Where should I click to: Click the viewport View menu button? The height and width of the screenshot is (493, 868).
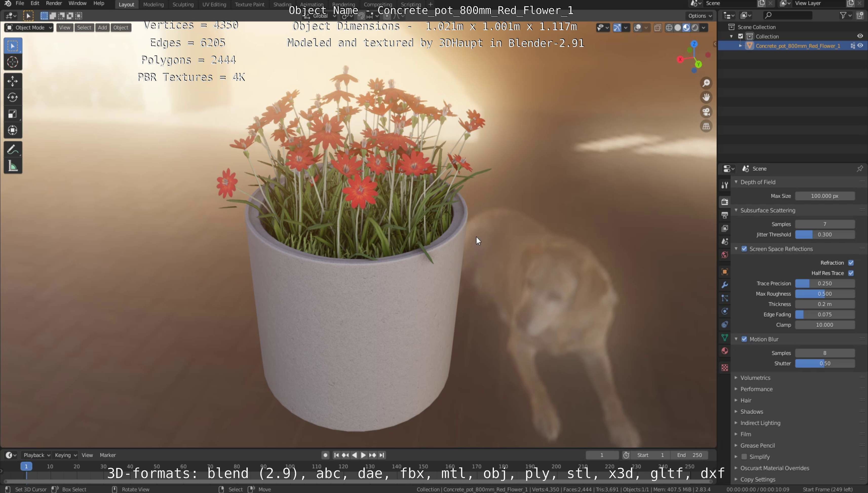[65, 28]
